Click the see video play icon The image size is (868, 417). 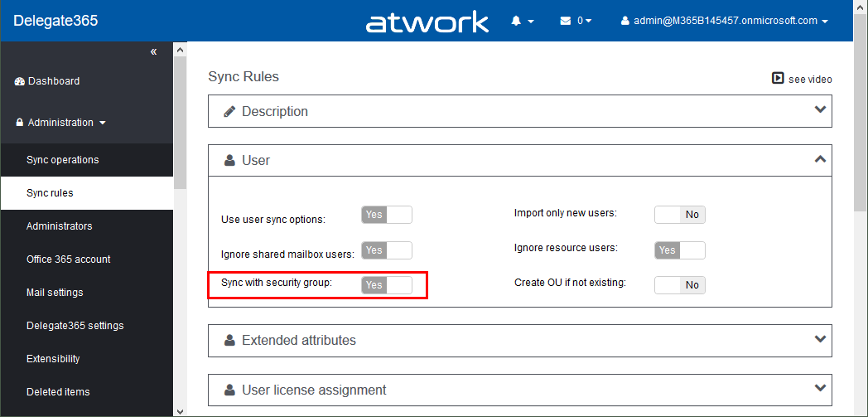778,79
